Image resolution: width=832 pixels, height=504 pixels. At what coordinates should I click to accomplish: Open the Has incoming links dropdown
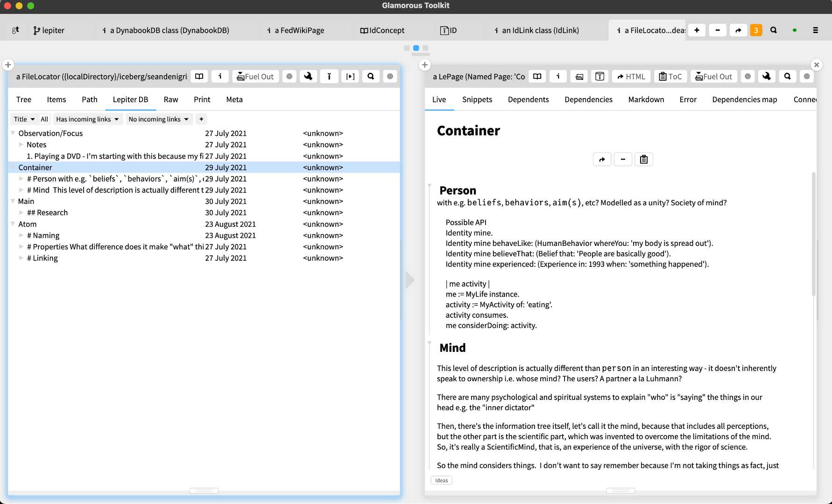[x=88, y=119]
